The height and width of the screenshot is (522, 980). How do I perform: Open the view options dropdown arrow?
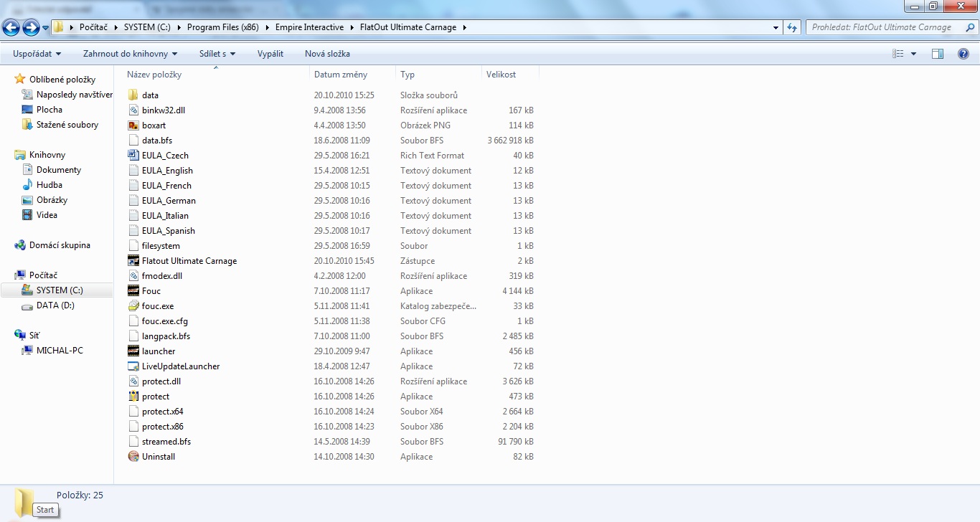click(x=913, y=54)
